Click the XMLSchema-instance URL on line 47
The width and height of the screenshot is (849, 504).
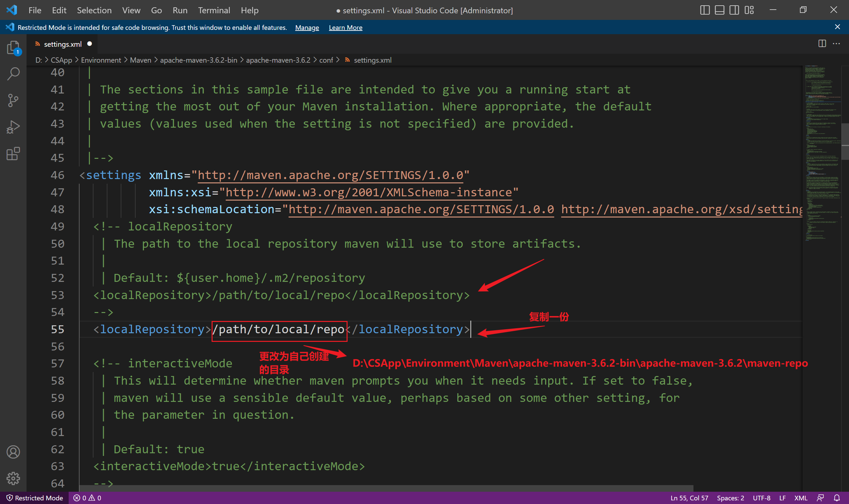point(368,193)
